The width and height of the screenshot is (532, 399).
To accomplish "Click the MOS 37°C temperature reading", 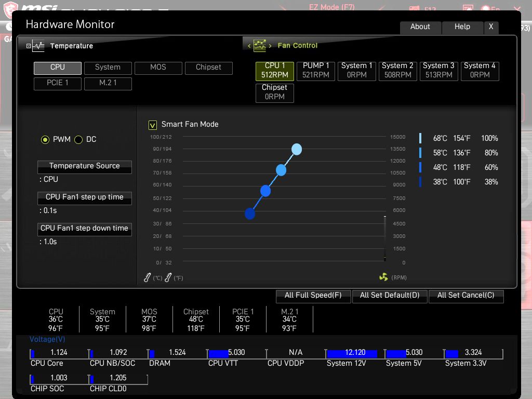I will coord(149,320).
